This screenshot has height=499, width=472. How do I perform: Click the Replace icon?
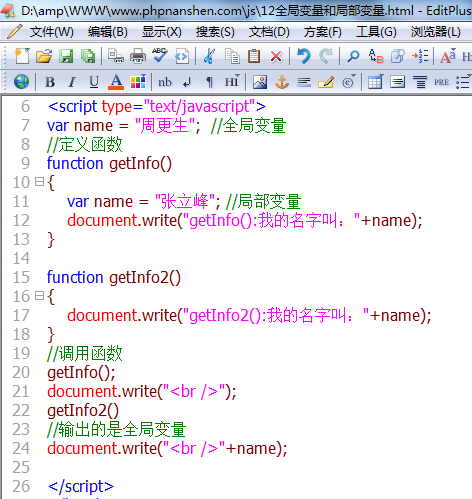coord(376,56)
